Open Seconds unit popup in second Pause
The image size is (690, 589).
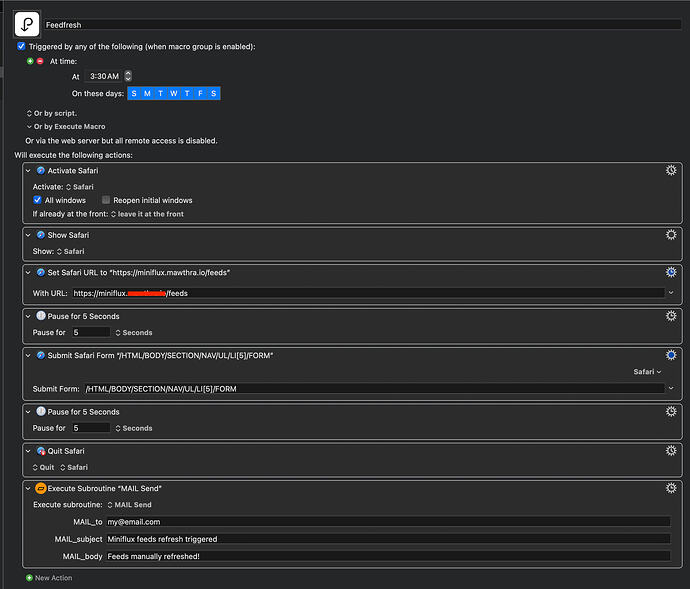point(134,428)
